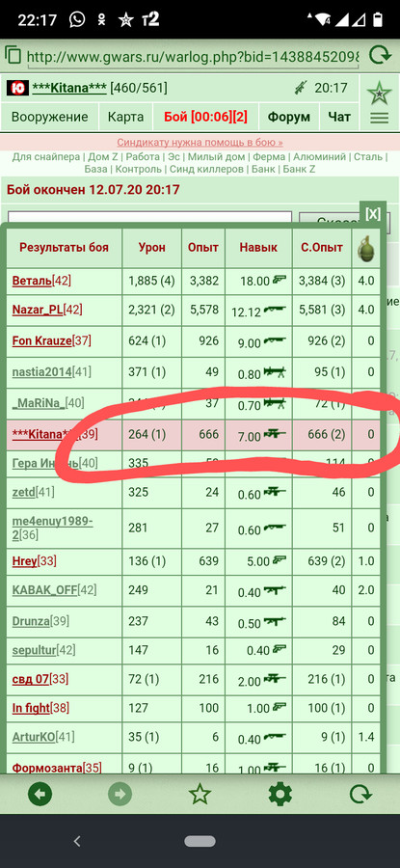Image resolution: width=400 pixels, height=868 pixels.
Task: Open the 'Ферма' shortcut link
Action: pos(269,156)
